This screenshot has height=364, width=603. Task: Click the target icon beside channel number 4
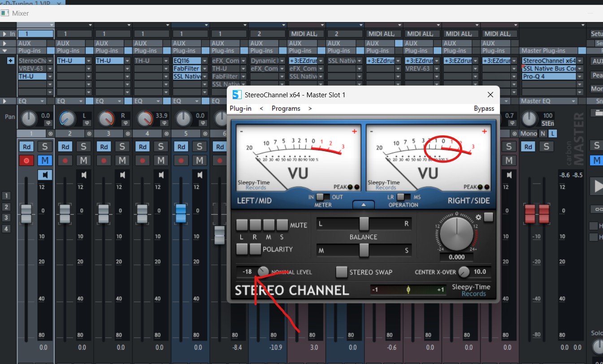tap(166, 134)
